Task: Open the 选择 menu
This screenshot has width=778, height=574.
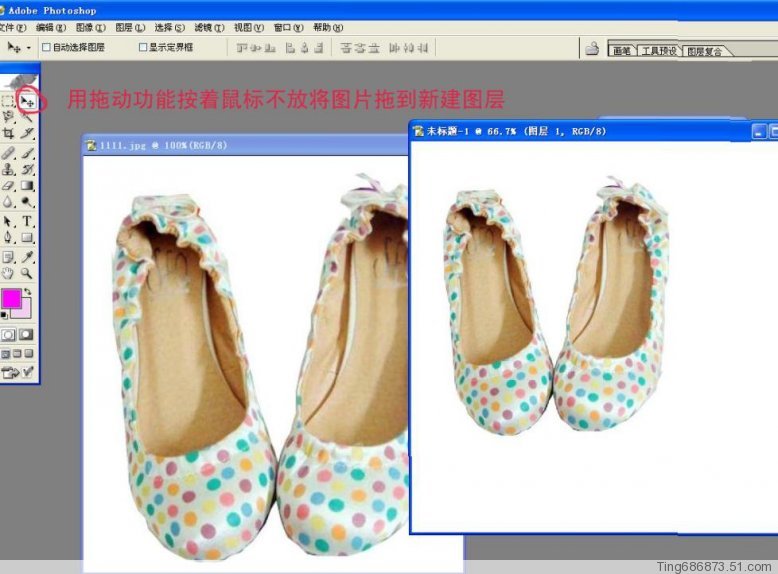Action: point(169,27)
